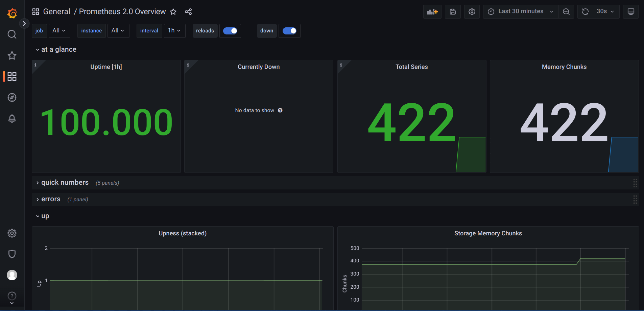644x311 pixels.
Task: Open the Storage Memory Chunks panel title menu
Action: pyautogui.click(x=488, y=233)
